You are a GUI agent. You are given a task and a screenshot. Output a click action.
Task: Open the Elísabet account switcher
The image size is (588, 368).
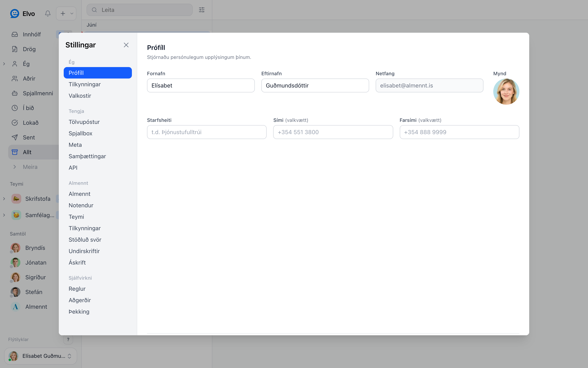coord(41,356)
